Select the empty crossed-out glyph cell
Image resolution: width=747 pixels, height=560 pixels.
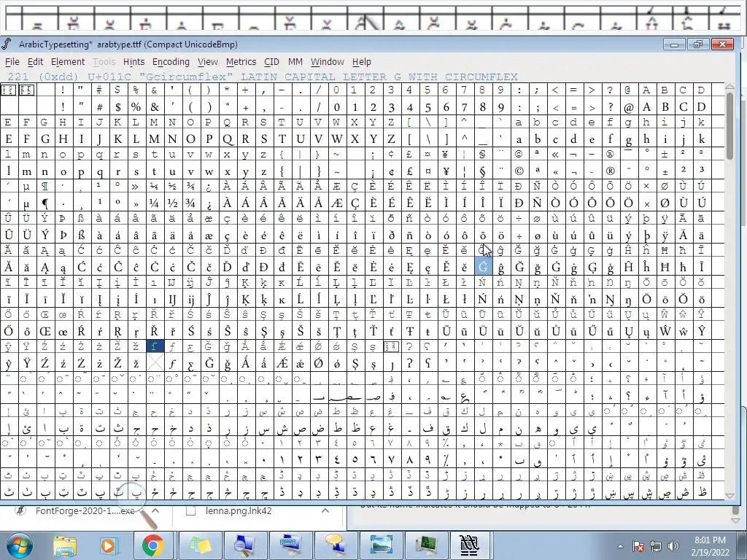coord(154,363)
